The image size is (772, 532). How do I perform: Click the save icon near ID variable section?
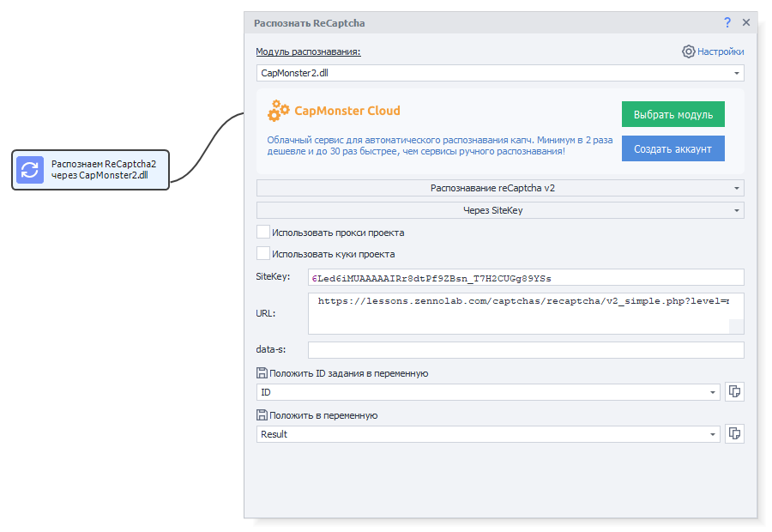pos(262,371)
